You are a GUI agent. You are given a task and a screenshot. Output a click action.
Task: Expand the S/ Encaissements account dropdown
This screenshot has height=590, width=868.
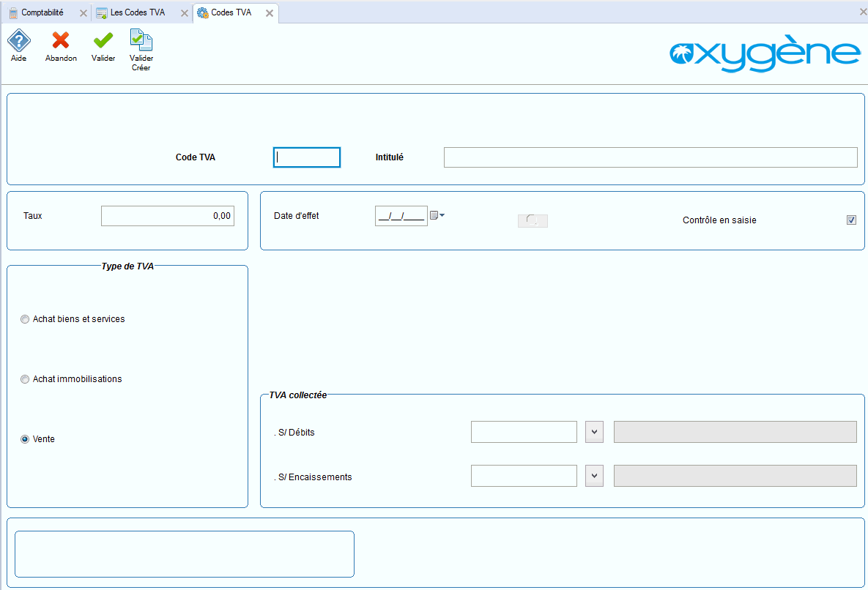pyautogui.click(x=594, y=477)
